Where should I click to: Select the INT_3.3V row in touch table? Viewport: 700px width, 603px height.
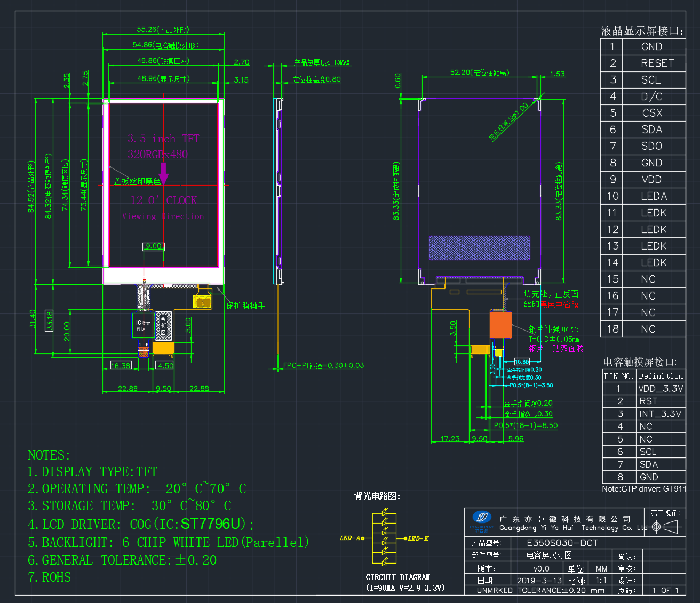(644, 414)
